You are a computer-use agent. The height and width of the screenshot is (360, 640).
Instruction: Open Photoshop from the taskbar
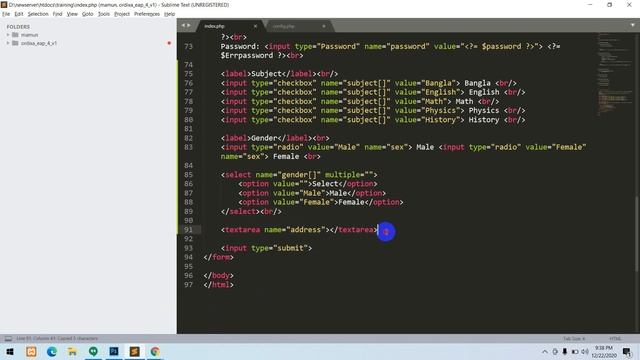coord(114,351)
